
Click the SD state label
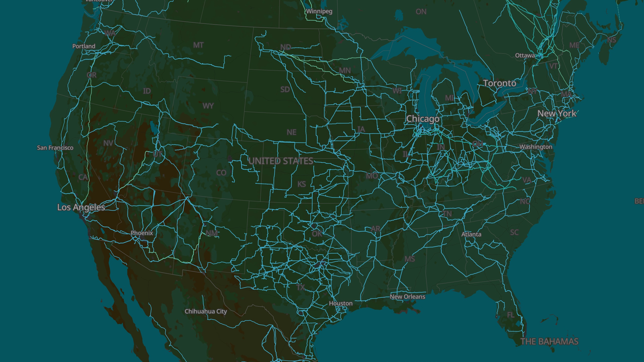tap(285, 89)
